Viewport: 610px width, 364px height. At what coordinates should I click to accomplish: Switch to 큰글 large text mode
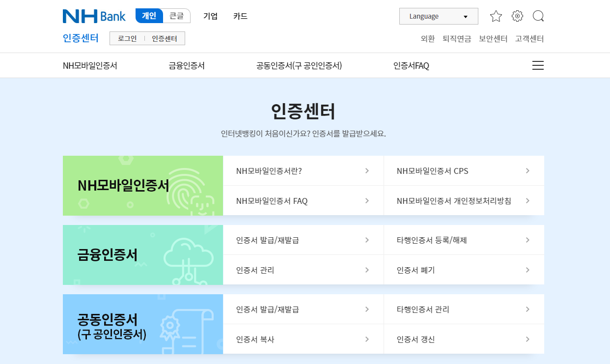coord(176,16)
